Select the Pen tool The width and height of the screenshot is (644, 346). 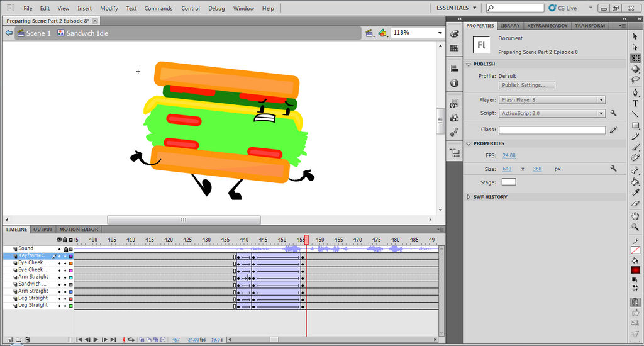tap(635, 92)
